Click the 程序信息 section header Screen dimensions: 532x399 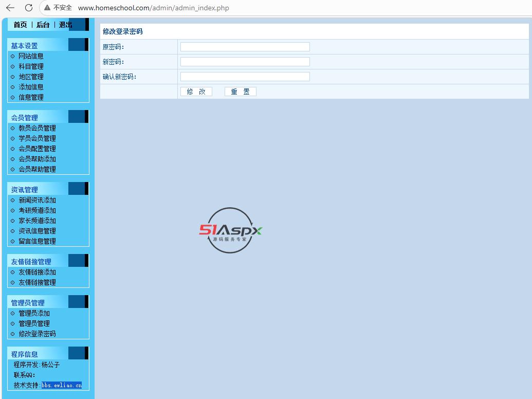point(25,354)
